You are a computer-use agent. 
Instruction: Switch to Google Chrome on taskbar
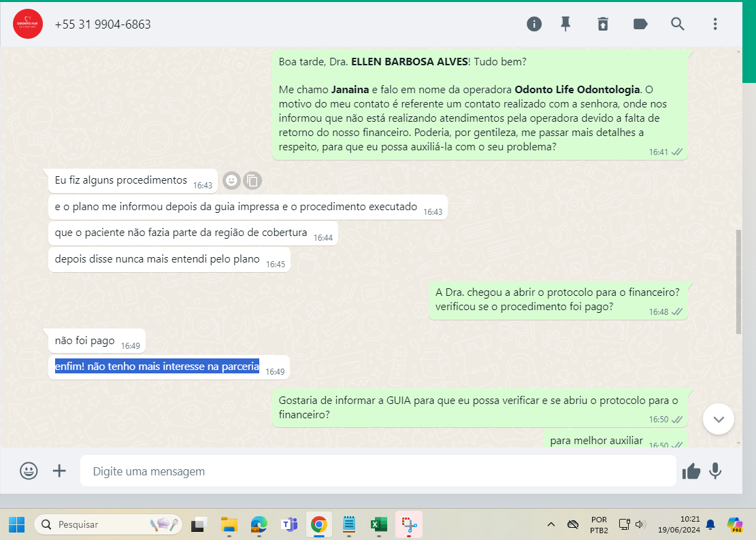coord(318,524)
